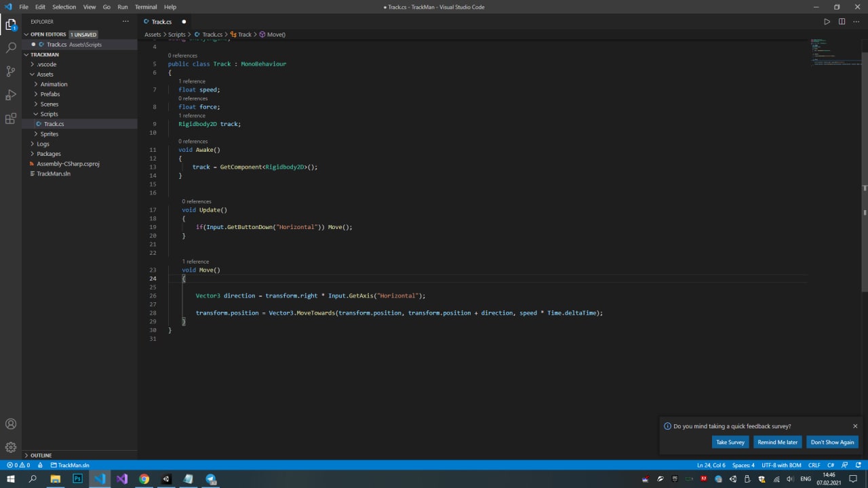The width and height of the screenshot is (868, 488).
Task: Click Move() in the breadcrumb path
Action: pyautogui.click(x=273, y=35)
